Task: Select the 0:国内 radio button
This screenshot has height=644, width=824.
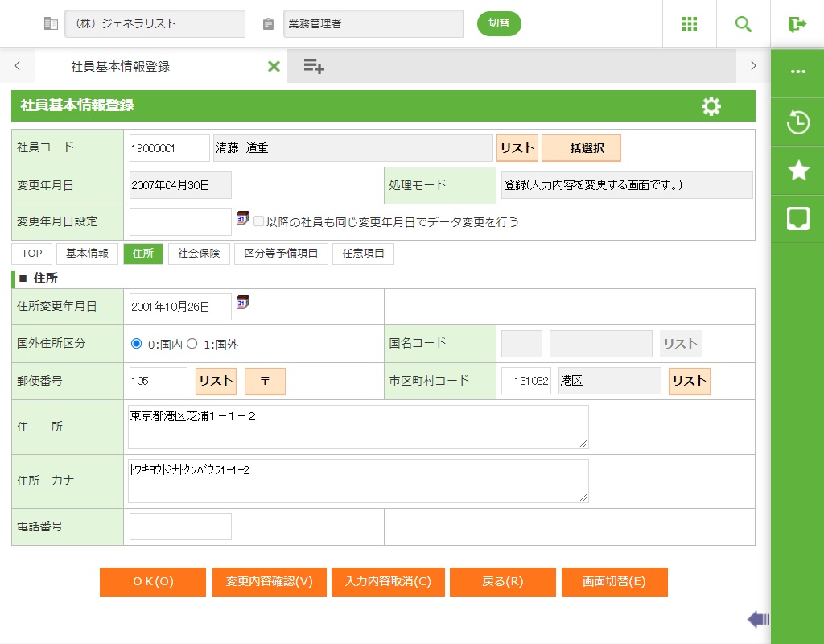Action: (136, 344)
